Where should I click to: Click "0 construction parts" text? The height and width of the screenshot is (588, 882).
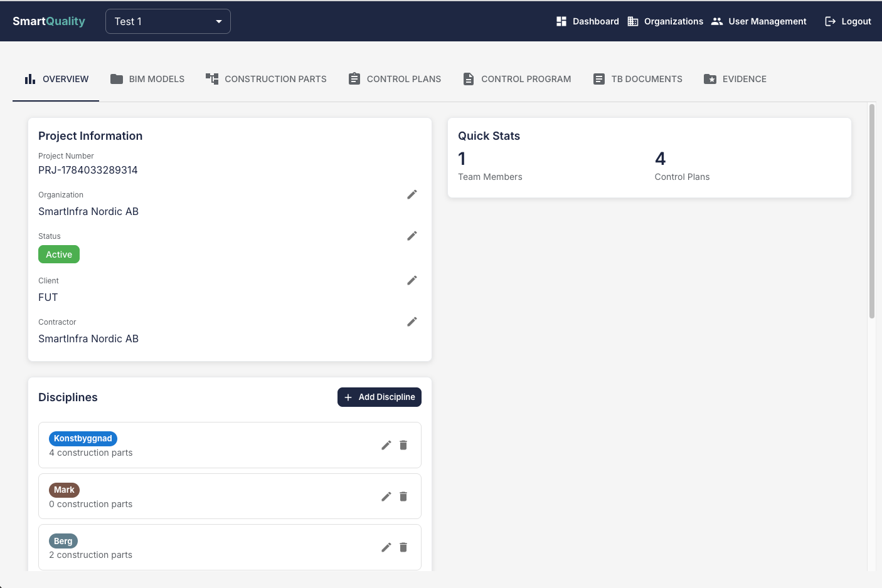tap(91, 504)
